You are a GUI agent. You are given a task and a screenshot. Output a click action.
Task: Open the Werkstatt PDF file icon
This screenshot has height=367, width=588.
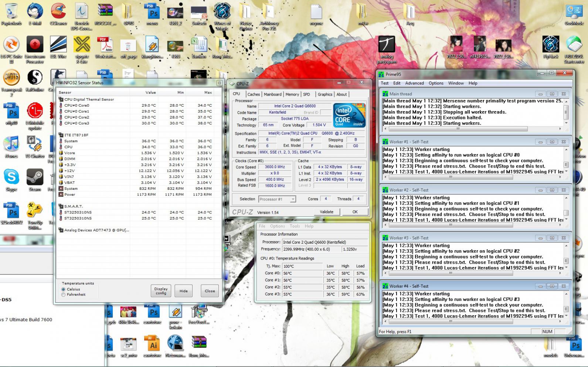(x=105, y=47)
